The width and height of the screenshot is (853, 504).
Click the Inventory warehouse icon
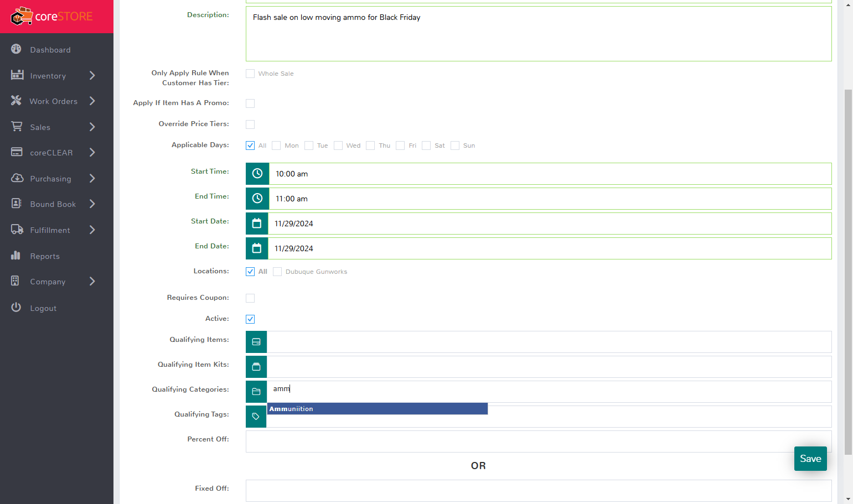(x=17, y=75)
